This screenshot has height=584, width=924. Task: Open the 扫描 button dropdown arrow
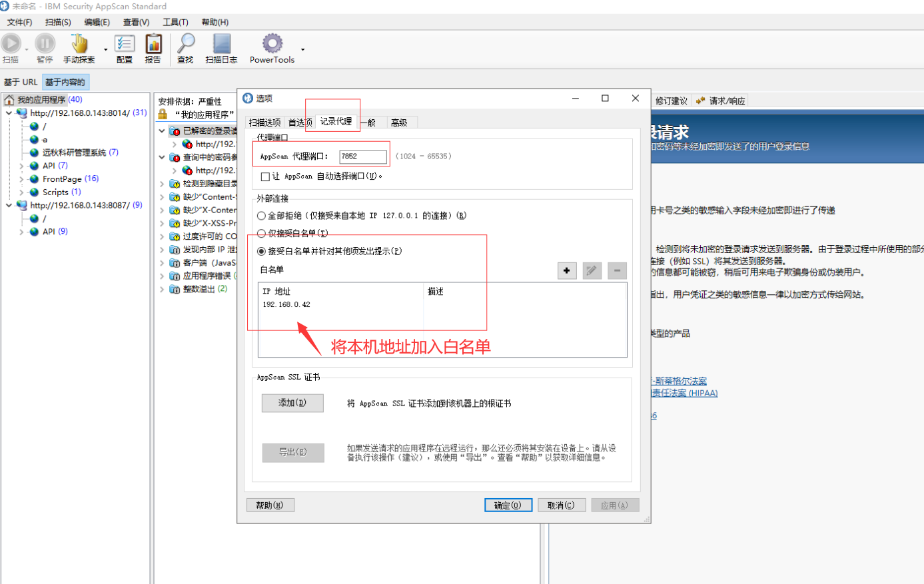tap(27, 49)
